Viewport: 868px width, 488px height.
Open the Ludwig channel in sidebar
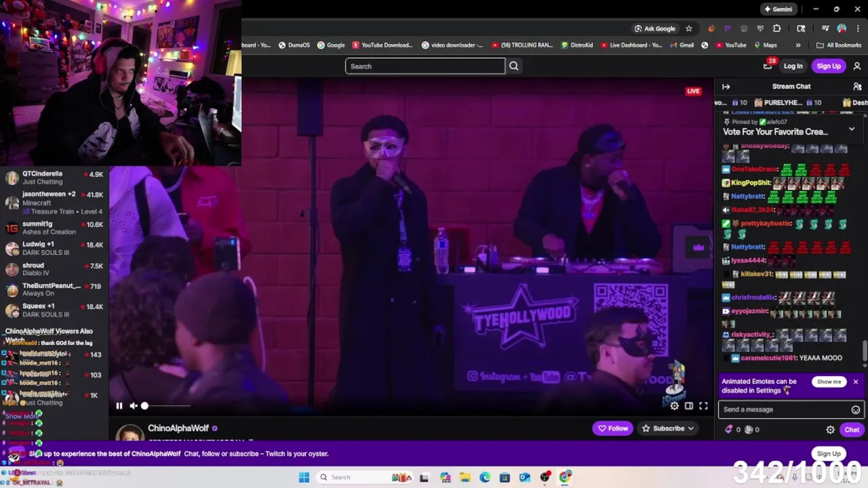[54, 248]
